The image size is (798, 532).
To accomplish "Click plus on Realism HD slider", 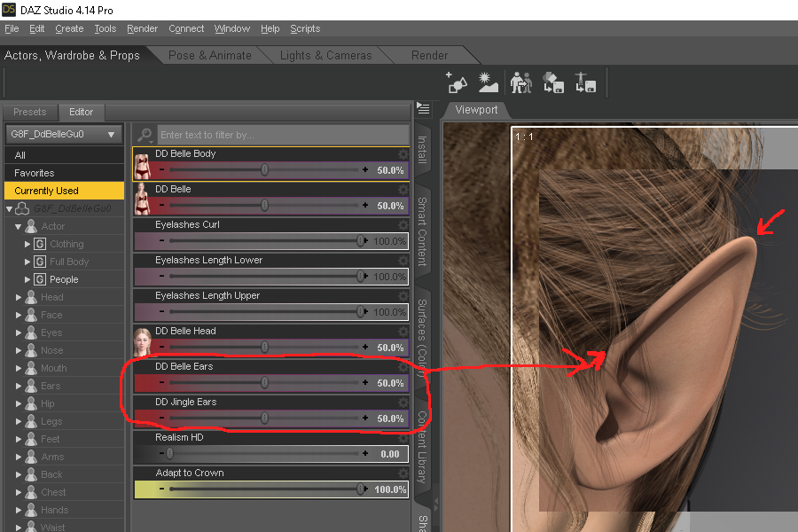I will [365, 453].
